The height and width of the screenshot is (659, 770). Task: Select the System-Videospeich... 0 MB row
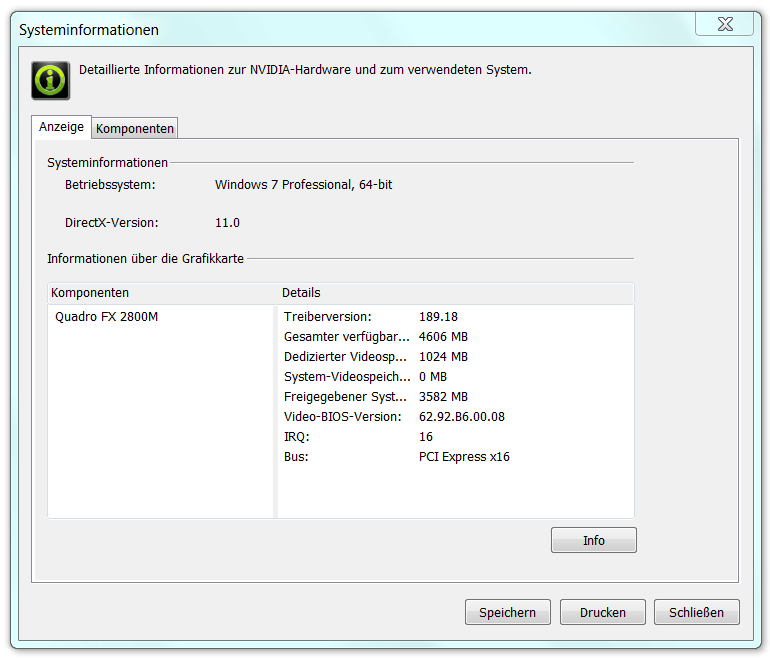click(x=456, y=377)
